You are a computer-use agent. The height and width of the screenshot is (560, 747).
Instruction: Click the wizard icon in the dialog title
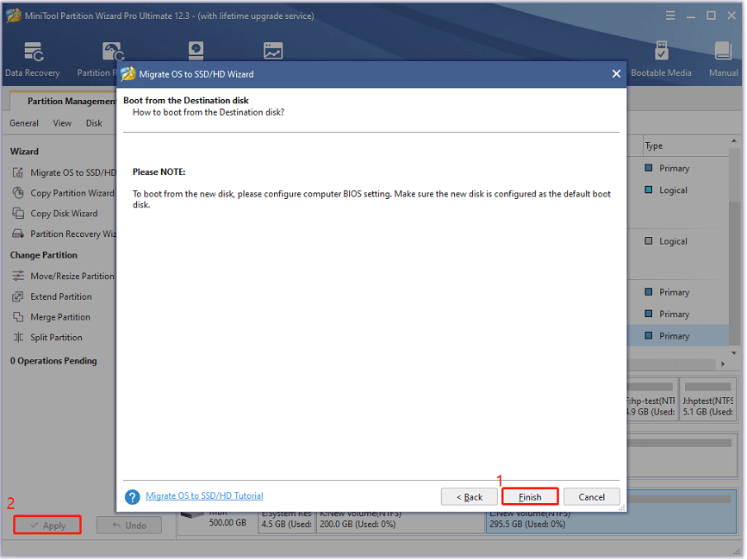pos(128,74)
